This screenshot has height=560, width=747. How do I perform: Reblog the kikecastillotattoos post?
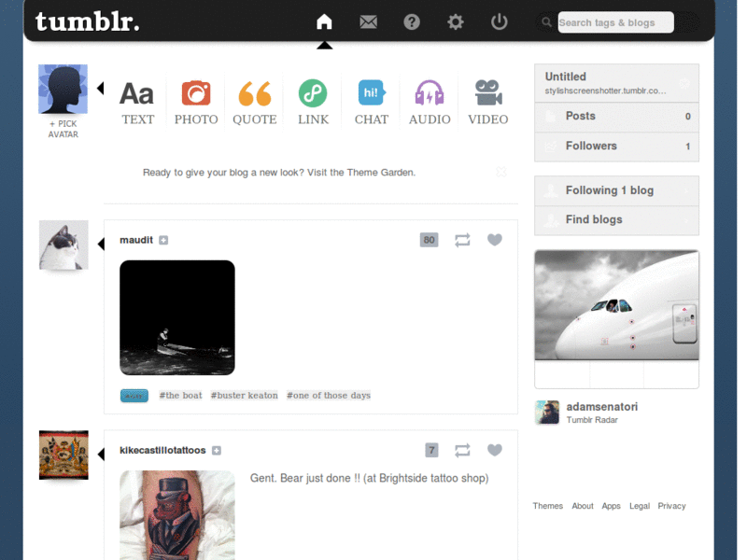tap(462, 451)
